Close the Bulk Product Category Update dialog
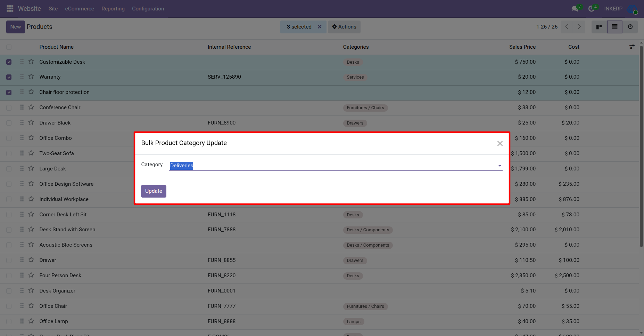The image size is (644, 336). click(500, 143)
